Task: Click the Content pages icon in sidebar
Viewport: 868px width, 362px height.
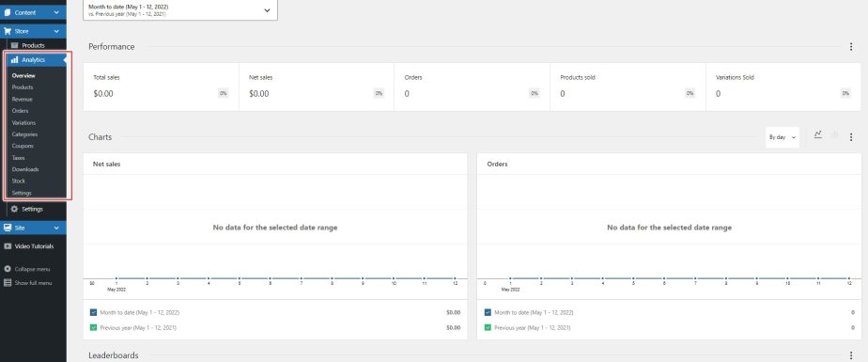Action: coord(8,12)
